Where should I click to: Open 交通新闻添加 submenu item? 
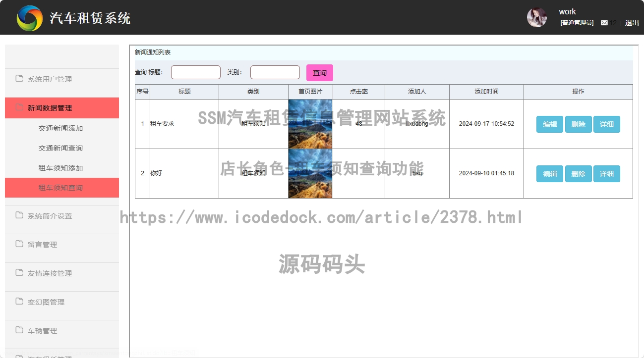[62, 128]
